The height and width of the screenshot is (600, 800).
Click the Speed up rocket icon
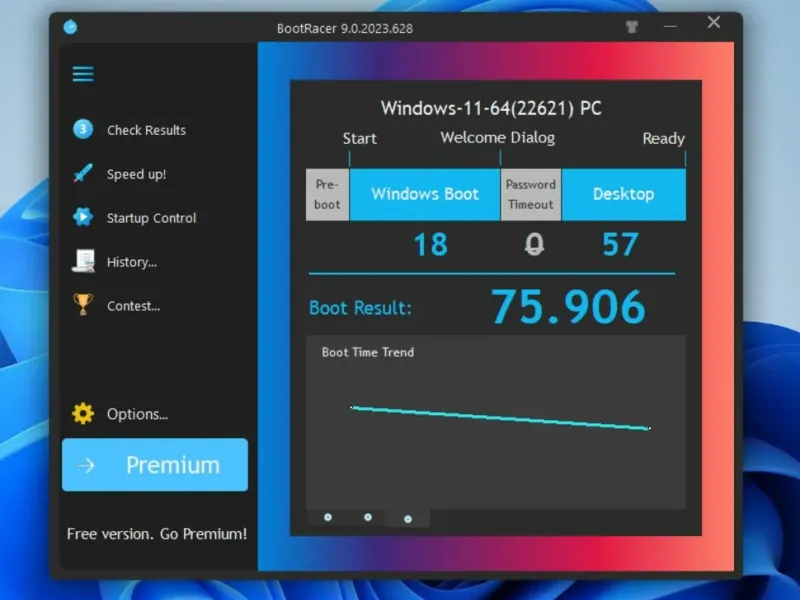(83, 173)
